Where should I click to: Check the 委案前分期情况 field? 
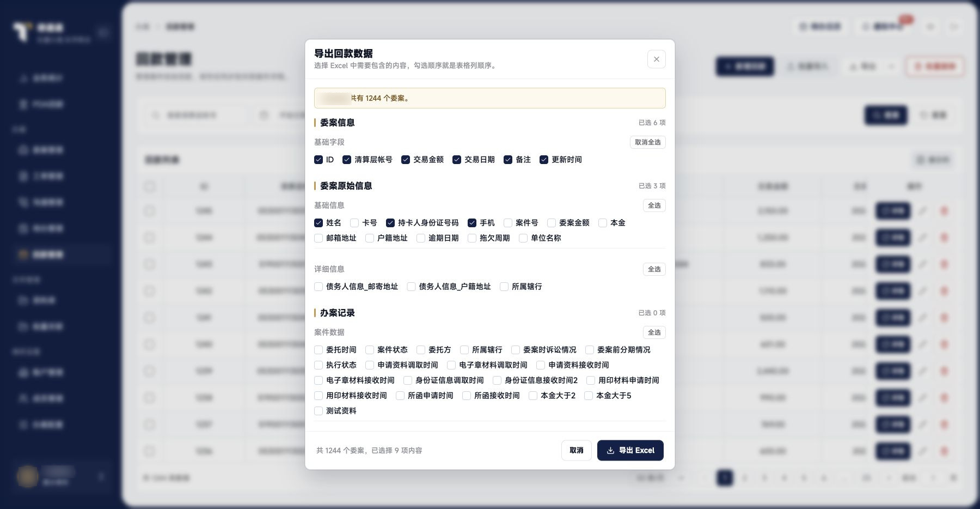(590, 350)
